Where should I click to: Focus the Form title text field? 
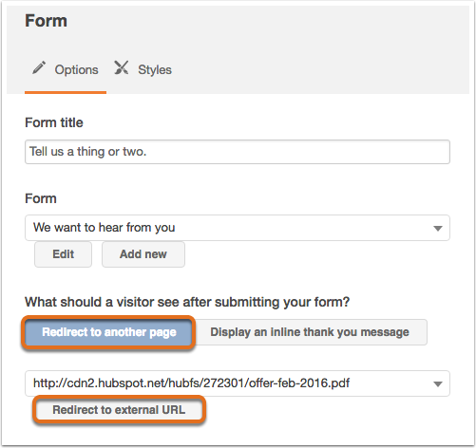click(x=238, y=152)
